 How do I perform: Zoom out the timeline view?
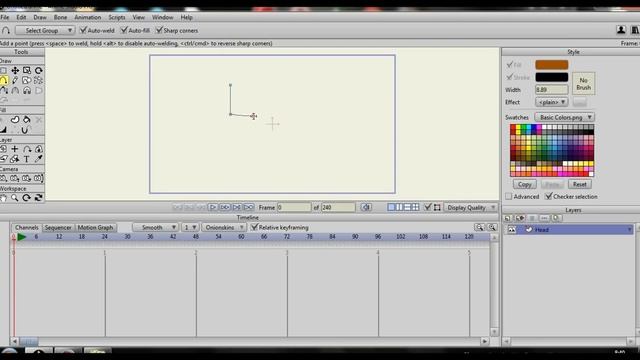[479, 227]
